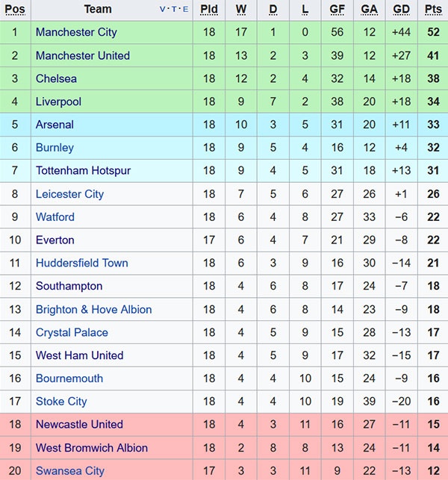Select the Liverpool link
448x480 pixels.
[58, 102]
